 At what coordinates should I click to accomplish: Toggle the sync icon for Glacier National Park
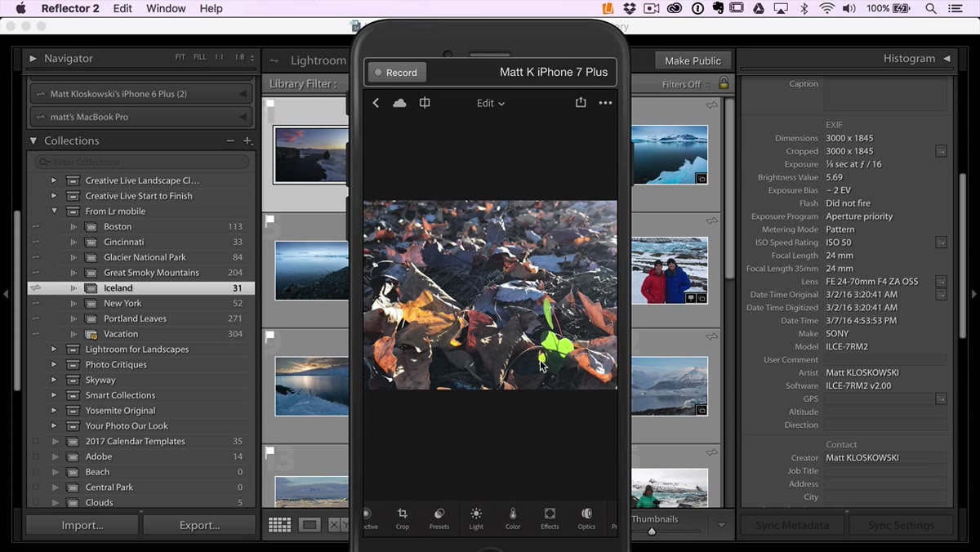point(35,257)
